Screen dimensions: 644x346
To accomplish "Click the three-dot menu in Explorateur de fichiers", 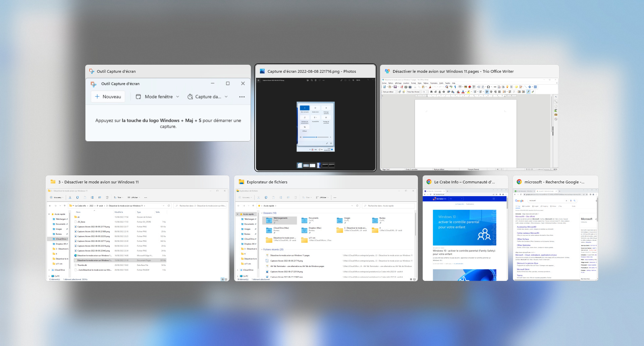I will 335,197.
